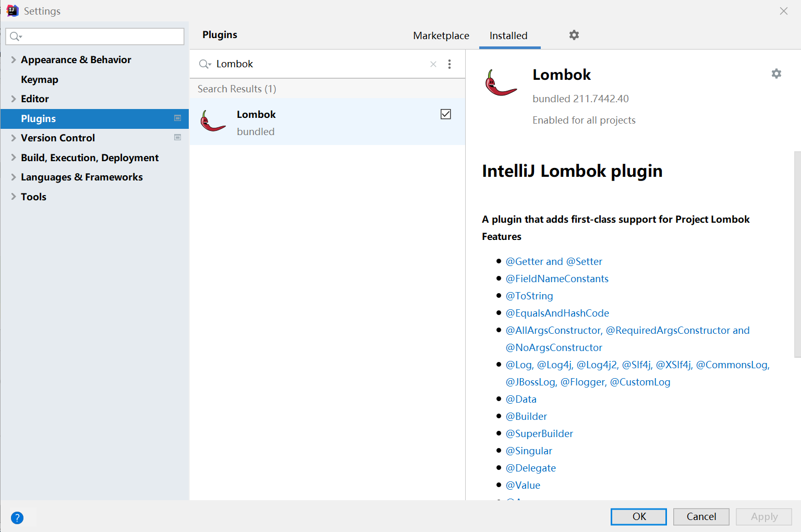Open the @Data link
The image size is (801, 532).
coord(521,399)
